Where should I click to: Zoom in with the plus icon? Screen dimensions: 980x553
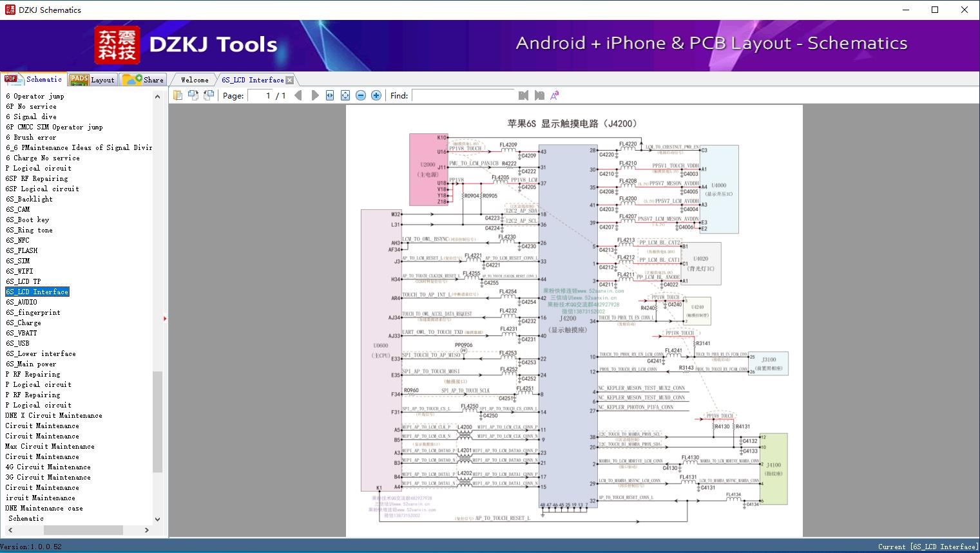[376, 95]
